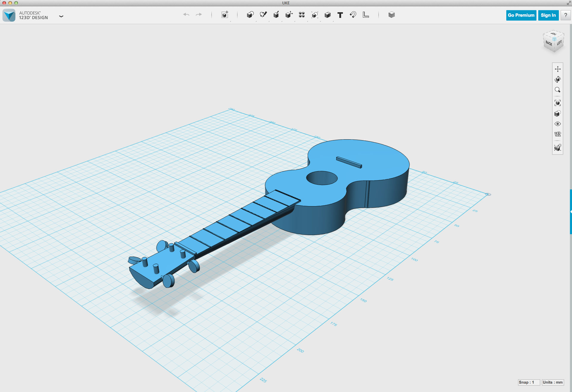Toggle solids visibility with the eye icon
Image resolution: width=572 pixels, height=392 pixels.
558,124
